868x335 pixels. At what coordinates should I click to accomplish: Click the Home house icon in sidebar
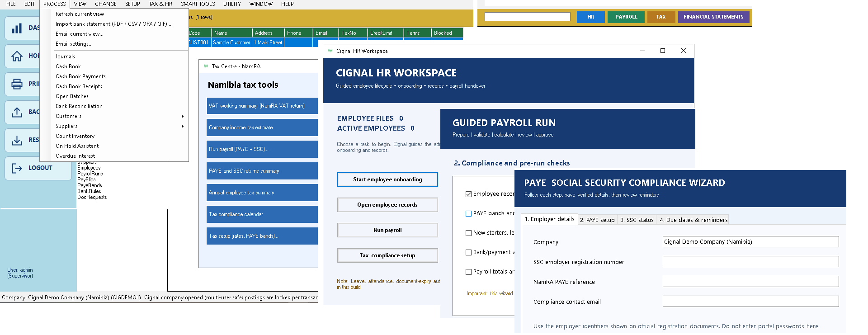click(17, 56)
